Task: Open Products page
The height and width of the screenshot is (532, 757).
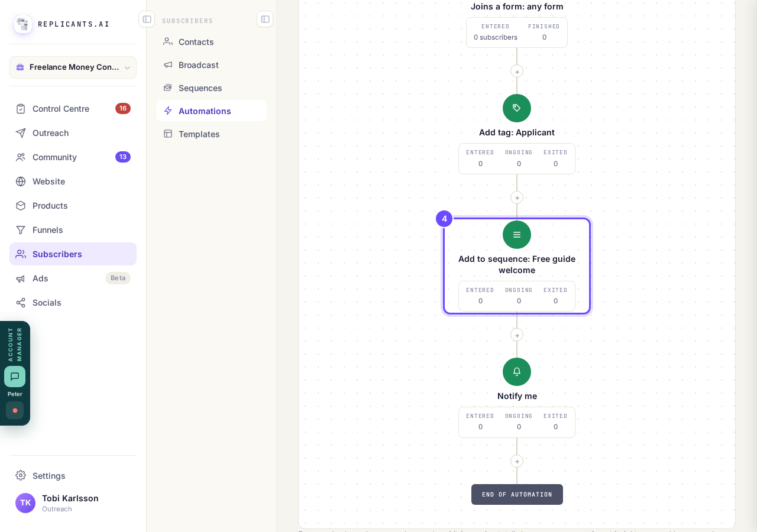Action: [x=73, y=206]
